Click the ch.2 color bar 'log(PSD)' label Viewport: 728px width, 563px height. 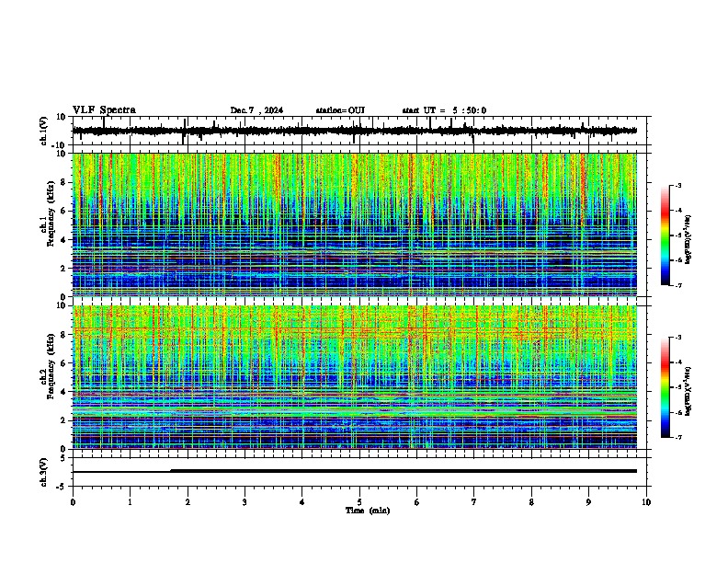click(x=688, y=391)
